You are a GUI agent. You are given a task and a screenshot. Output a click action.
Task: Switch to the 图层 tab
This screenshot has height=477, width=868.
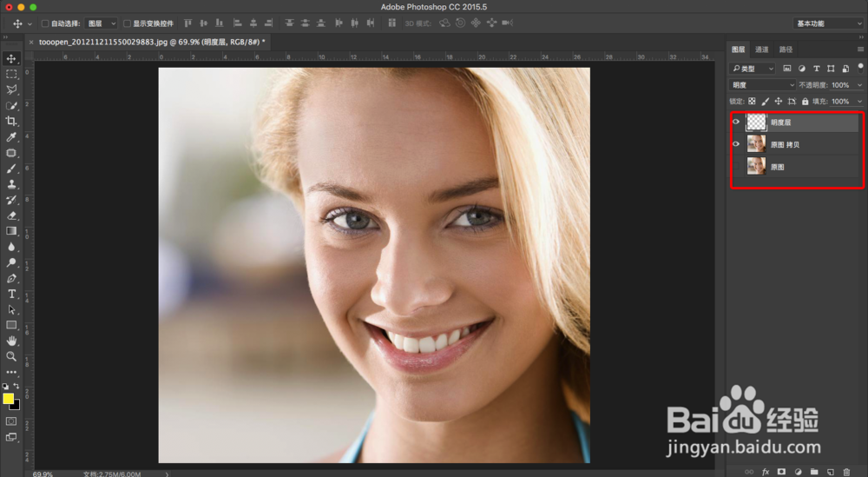point(739,50)
